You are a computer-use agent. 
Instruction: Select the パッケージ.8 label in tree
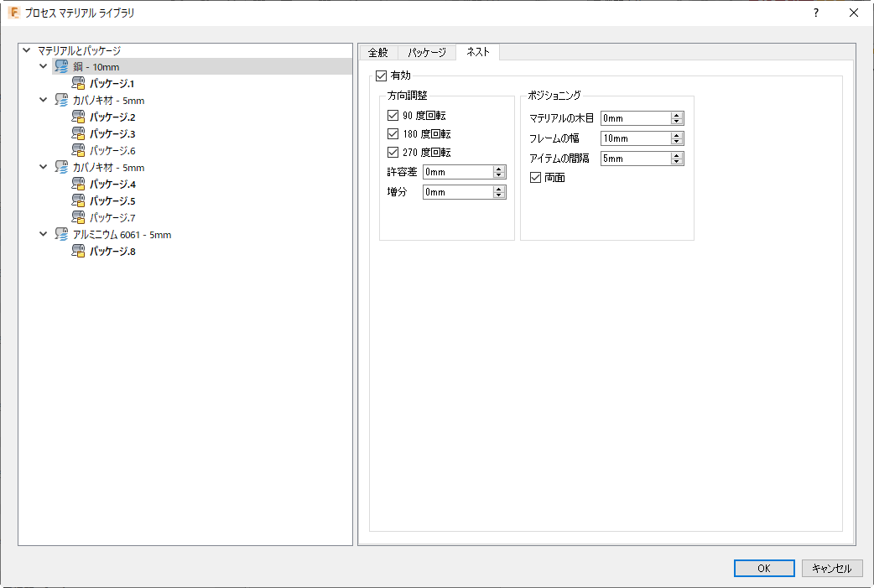coord(112,252)
